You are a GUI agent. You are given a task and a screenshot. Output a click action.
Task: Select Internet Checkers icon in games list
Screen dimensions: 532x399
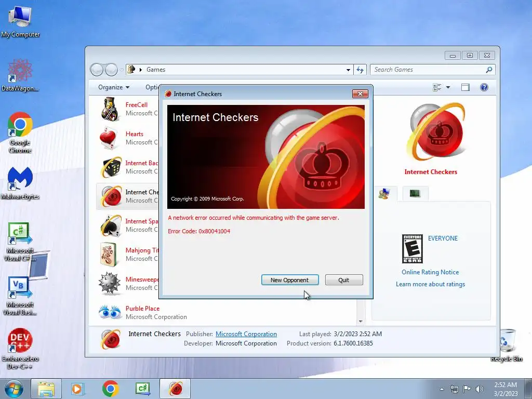111,196
